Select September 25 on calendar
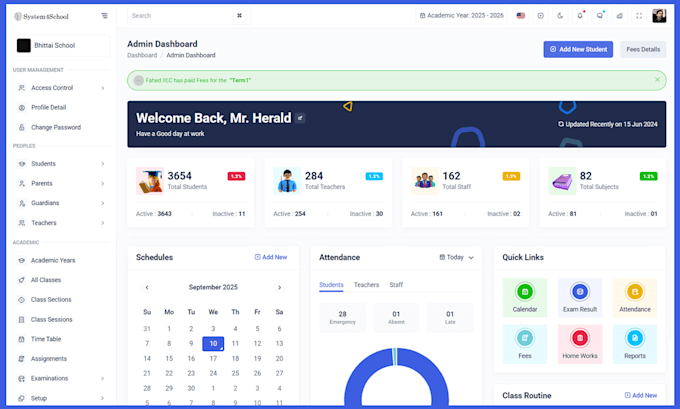Screen dimensions: 680x409 coord(235,373)
